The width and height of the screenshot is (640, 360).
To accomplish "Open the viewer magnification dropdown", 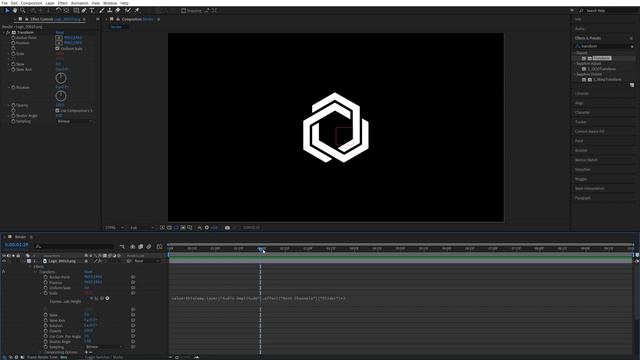I will (x=114, y=228).
